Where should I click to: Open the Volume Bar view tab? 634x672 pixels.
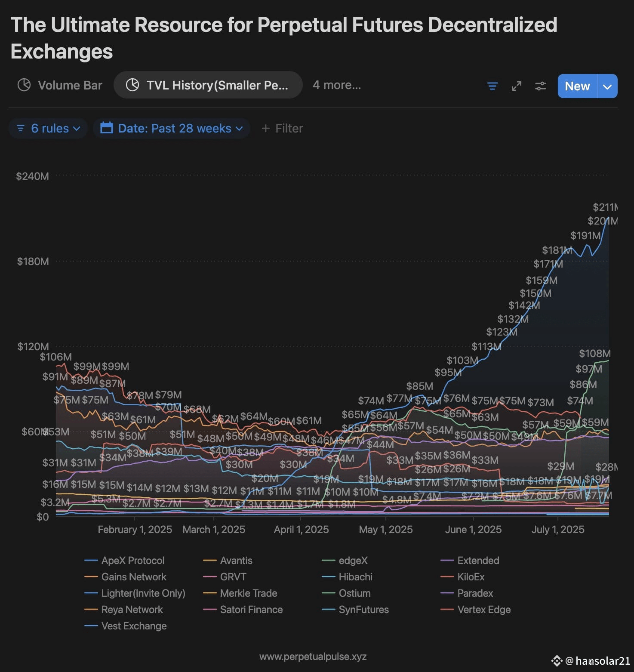(x=60, y=85)
